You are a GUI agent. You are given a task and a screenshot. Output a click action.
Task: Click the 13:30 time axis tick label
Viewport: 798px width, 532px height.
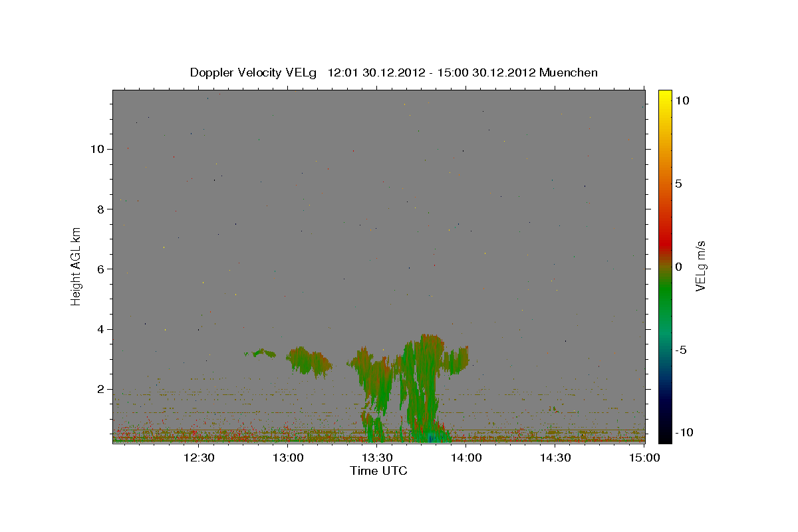pyautogui.click(x=377, y=458)
